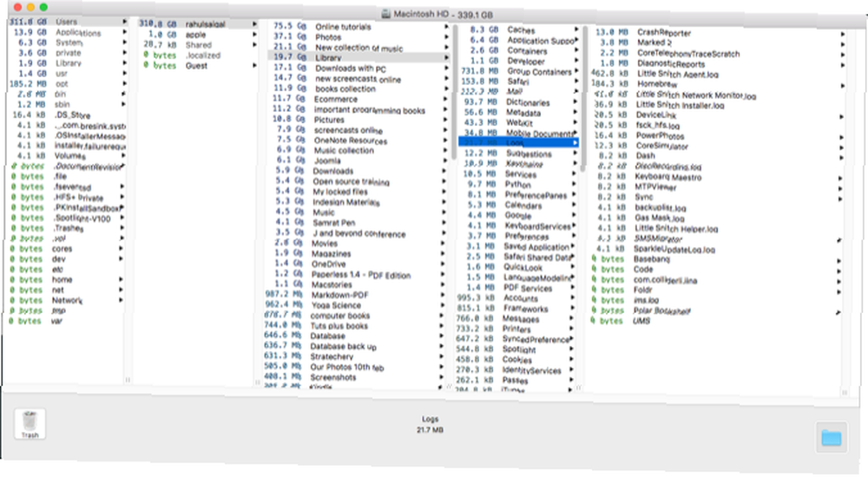Select Little Snitch Network Monitor.log file

click(x=719, y=95)
